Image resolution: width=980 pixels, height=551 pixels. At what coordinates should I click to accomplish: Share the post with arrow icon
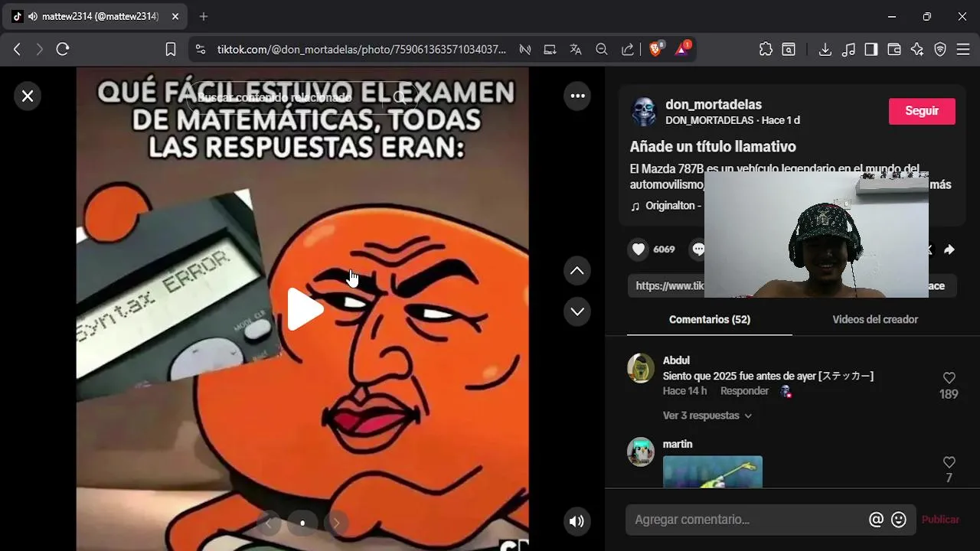[x=949, y=249]
